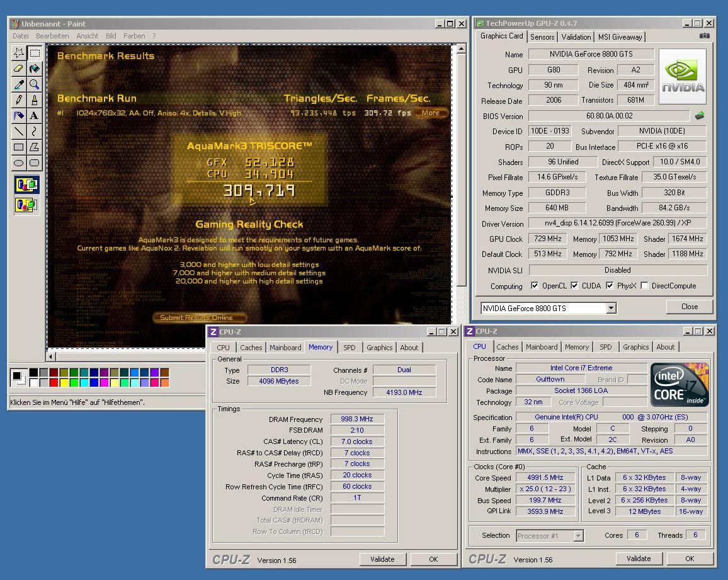The width and height of the screenshot is (728, 580).
Task: Open the Bild menu in Paint
Action: click(111, 36)
